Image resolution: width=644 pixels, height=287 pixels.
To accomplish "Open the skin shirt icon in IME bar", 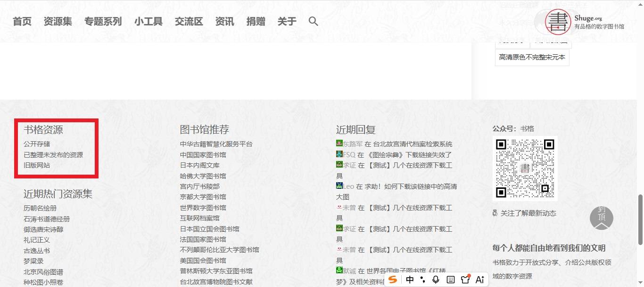I will (466, 279).
